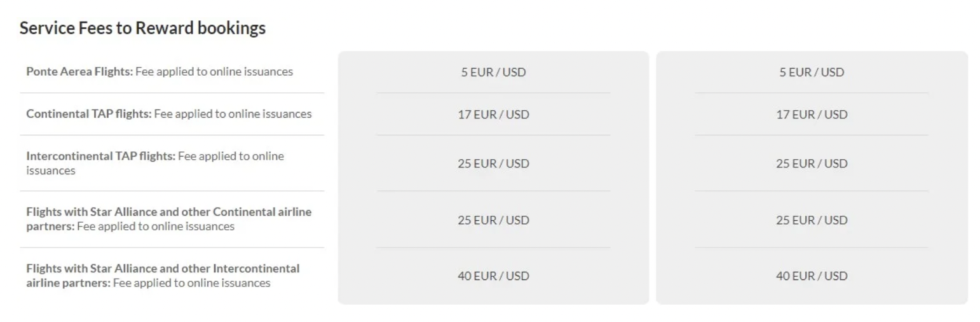Click the fee description text beside Ponte Aerea Flights
The height and width of the screenshot is (322, 980).
(x=214, y=71)
